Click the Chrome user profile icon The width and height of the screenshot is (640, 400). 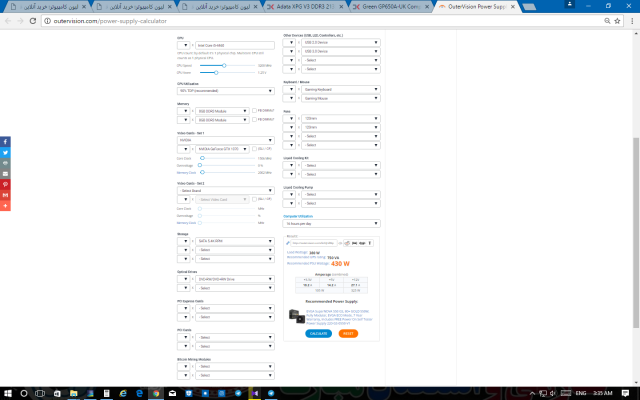point(569,4)
